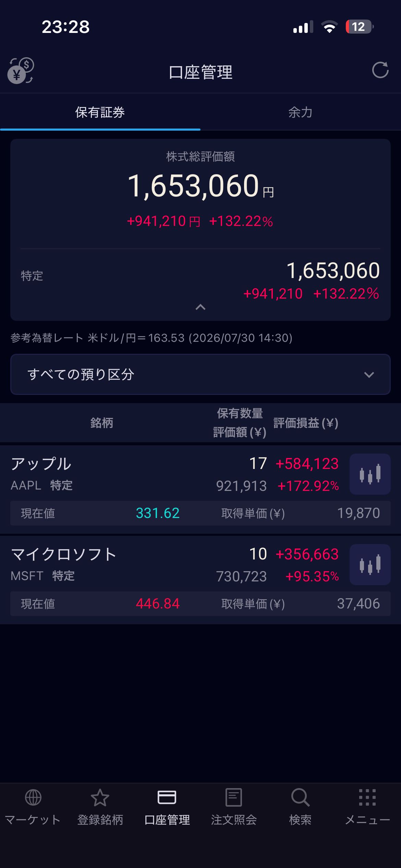
Task: Open 登録銘柄 star tab
Action: tap(100, 807)
